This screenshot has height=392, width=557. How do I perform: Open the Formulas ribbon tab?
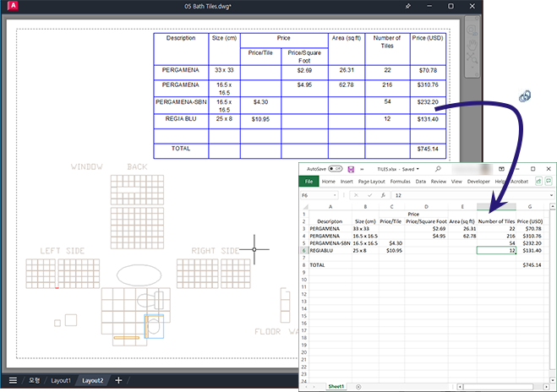coord(401,182)
